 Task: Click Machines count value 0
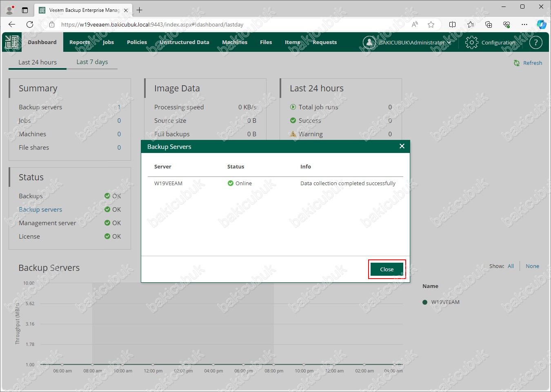[119, 134]
